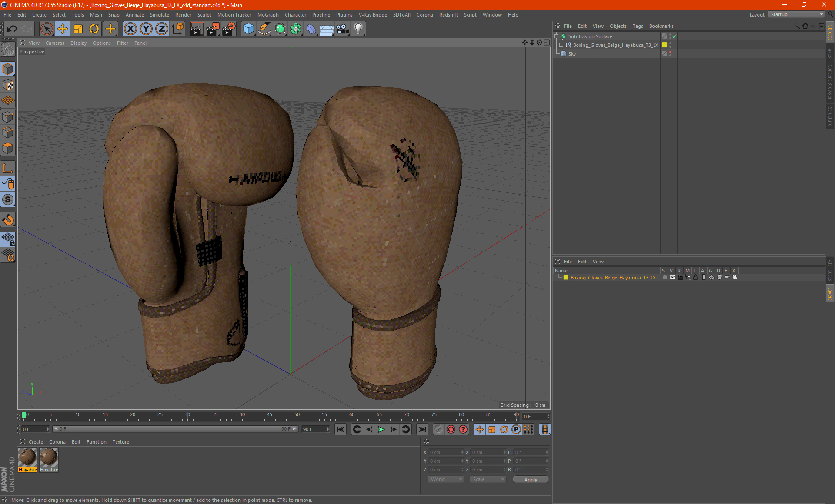Open the World coordinate dropdown
The image size is (835, 504).
pyautogui.click(x=446, y=479)
